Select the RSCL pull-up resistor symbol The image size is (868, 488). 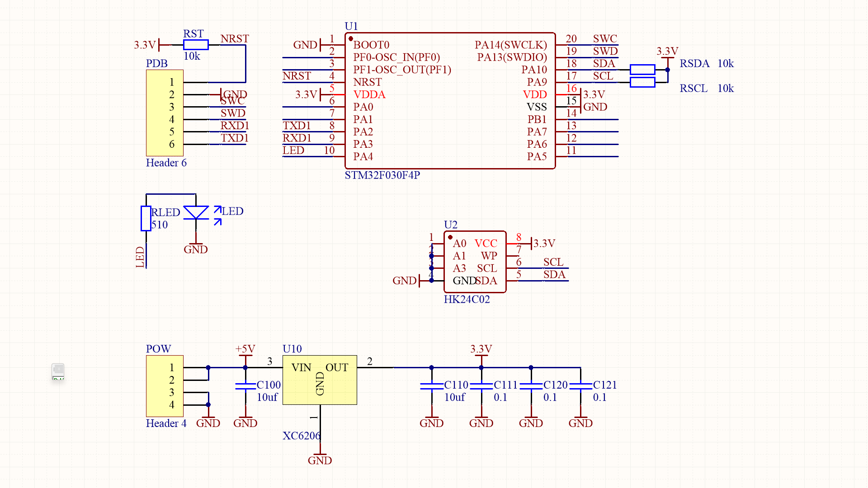(642, 82)
